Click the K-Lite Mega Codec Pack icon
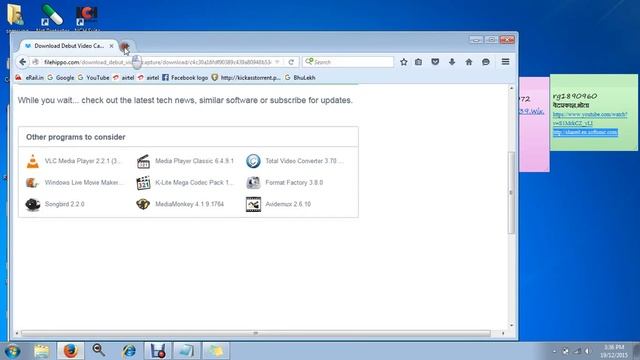Viewport: 640px width, 360px height. tap(143, 183)
